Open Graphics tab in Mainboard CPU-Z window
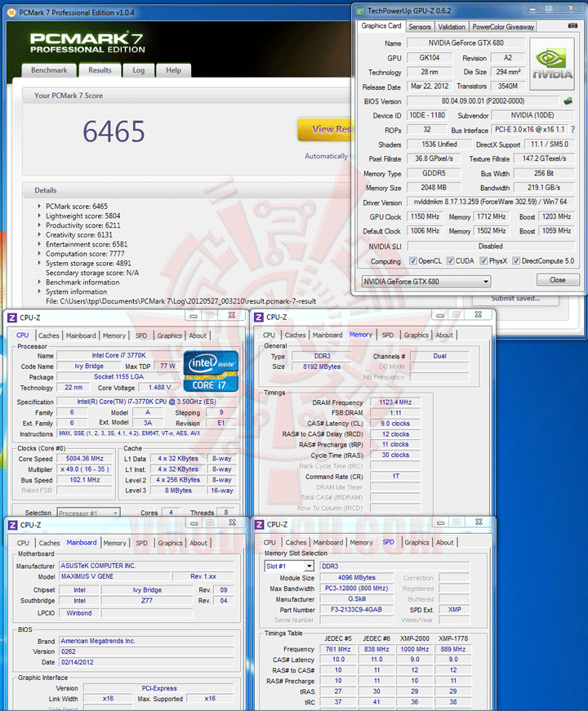 (170, 543)
